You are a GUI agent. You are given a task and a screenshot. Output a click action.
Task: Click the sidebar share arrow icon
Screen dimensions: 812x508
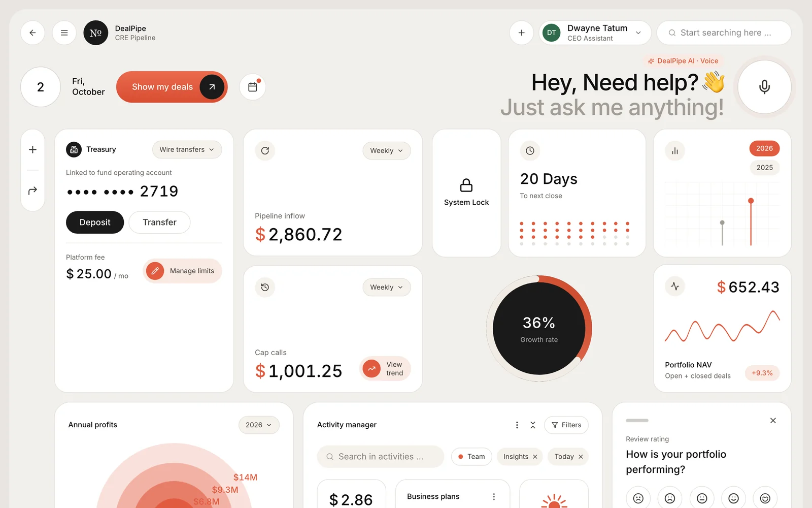32,190
